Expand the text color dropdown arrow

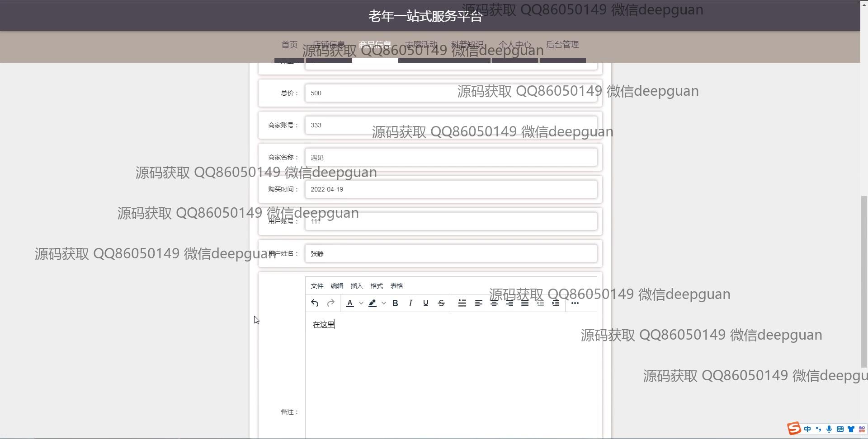tap(361, 303)
